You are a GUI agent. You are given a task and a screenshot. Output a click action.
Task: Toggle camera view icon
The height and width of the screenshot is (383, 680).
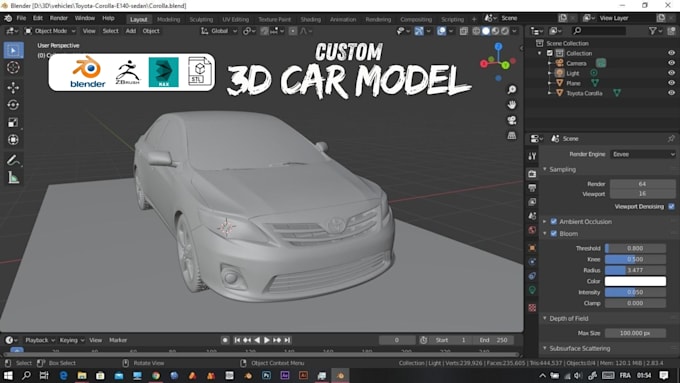pos(512,120)
